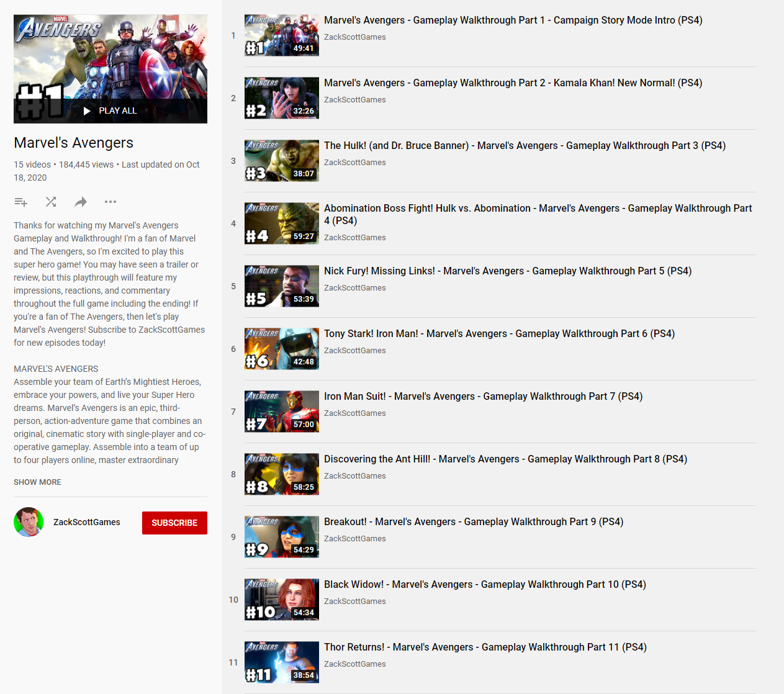Open title 'Tony Stark! Iron Man!' Part 6
Viewport: 784px width, 694px height.
coord(499,334)
